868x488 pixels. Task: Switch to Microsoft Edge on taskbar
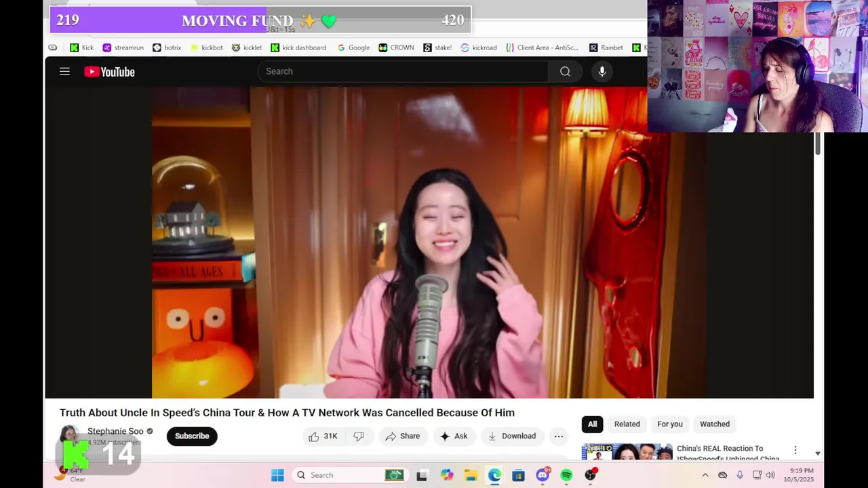pyautogui.click(x=494, y=475)
